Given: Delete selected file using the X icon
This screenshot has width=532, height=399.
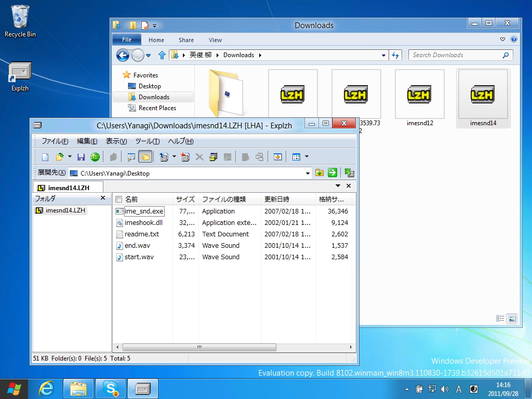Looking at the screenshot, I should [x=199, y=156].
